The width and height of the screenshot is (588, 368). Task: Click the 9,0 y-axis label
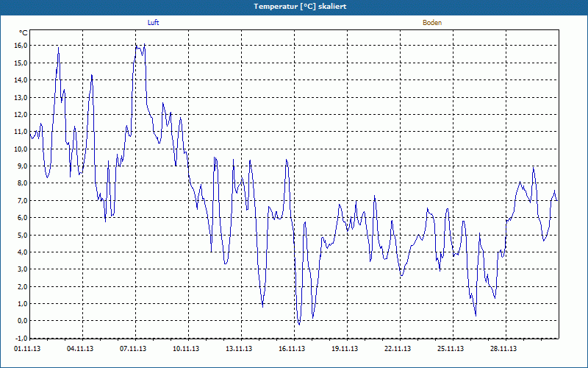click(22, 166)
